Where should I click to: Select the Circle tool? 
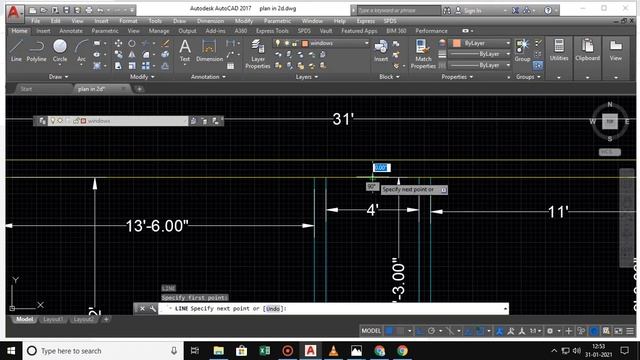click(x=60, y=51)
